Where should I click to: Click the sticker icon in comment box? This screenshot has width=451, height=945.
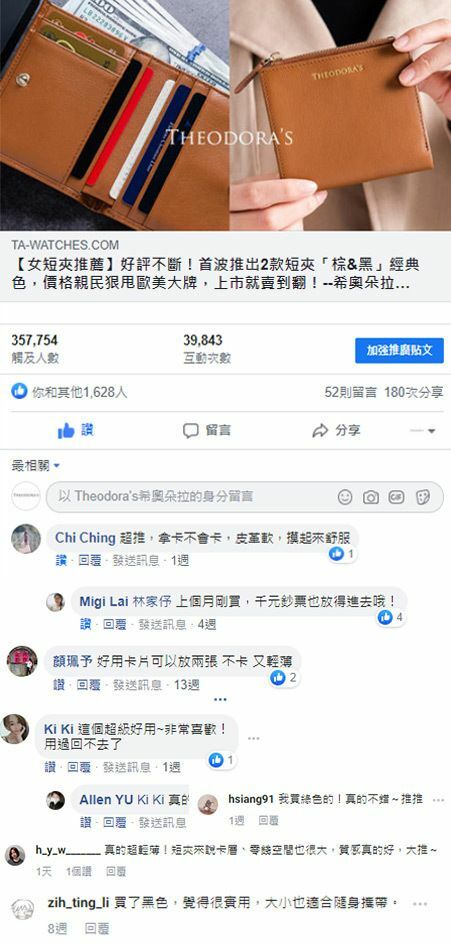click(423, 497)
